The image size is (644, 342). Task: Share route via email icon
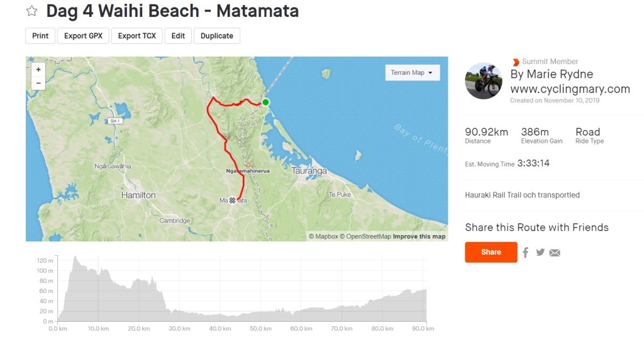(x=555, y=253)
